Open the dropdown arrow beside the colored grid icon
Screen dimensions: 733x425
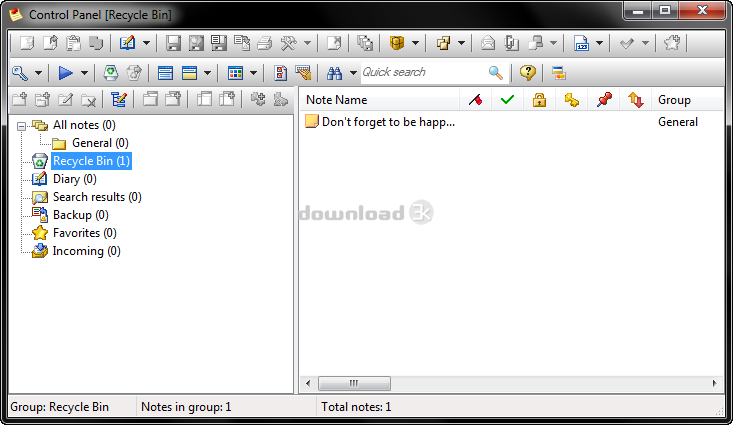click(x=253, y=73)
